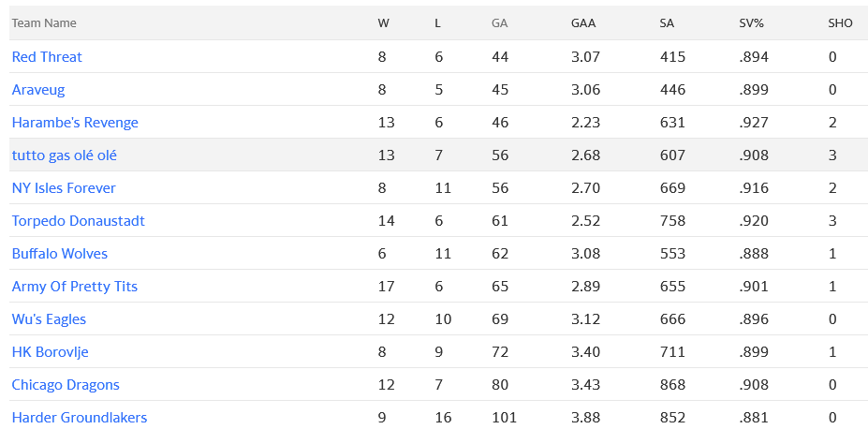868x444 pixels.
Task: Open the Wu's Eagles team page
Action: click(49, 319)
